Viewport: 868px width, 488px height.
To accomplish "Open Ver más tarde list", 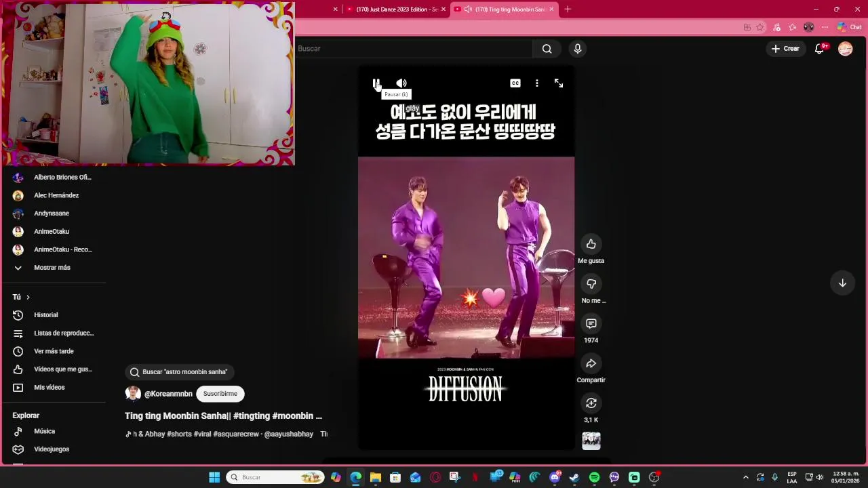I will (x=54, y=351).
